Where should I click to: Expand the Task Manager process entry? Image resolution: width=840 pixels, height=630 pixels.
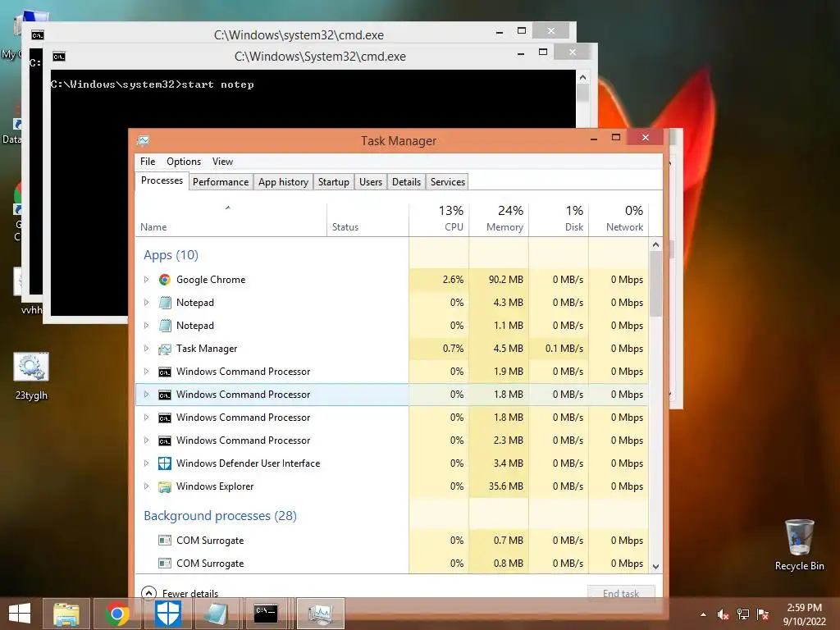click(146, 348)
